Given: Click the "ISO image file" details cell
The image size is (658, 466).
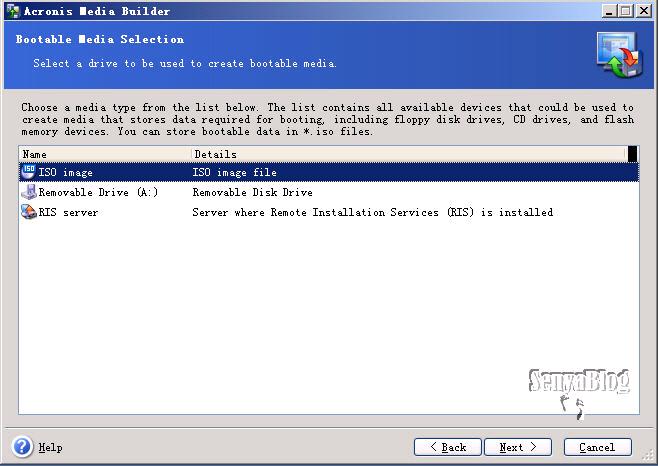Looking at the screenshot, I should (x=235, y=173).
